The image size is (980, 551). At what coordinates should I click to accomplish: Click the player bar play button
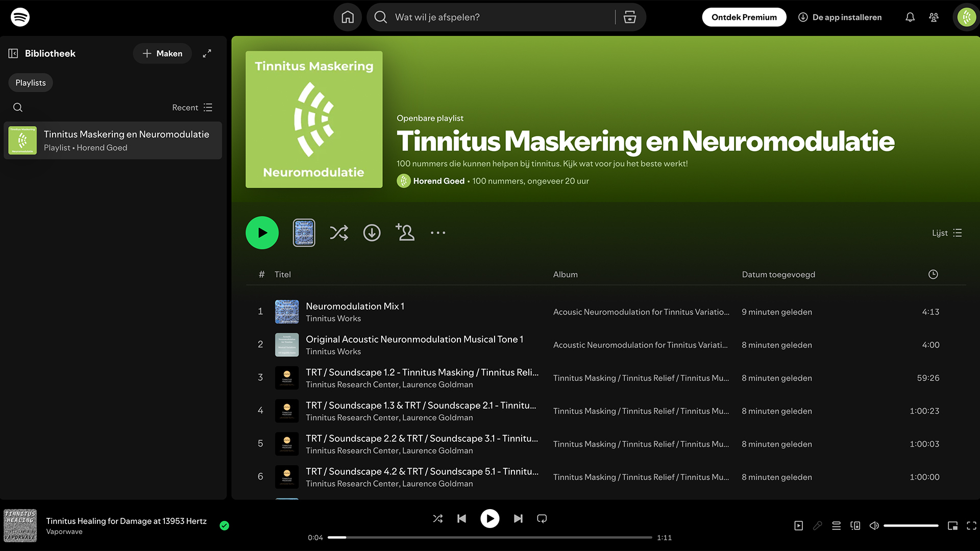[489, 519]
